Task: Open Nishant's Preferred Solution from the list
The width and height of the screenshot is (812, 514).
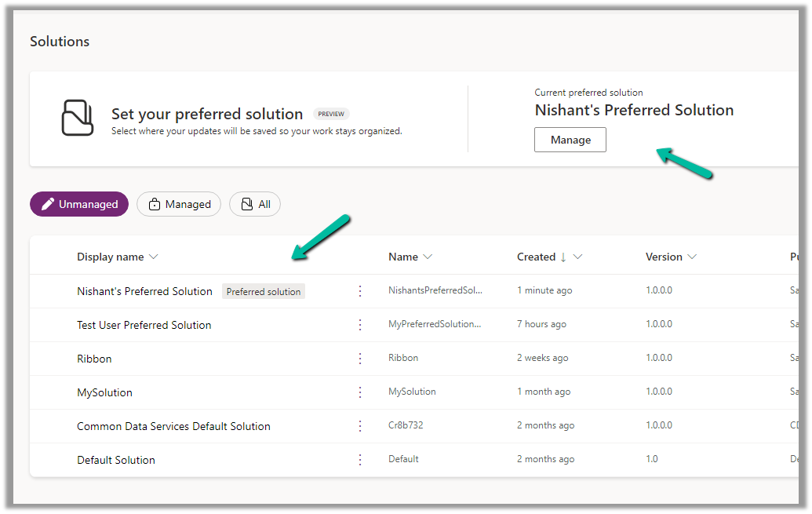Action: (144, 291)
